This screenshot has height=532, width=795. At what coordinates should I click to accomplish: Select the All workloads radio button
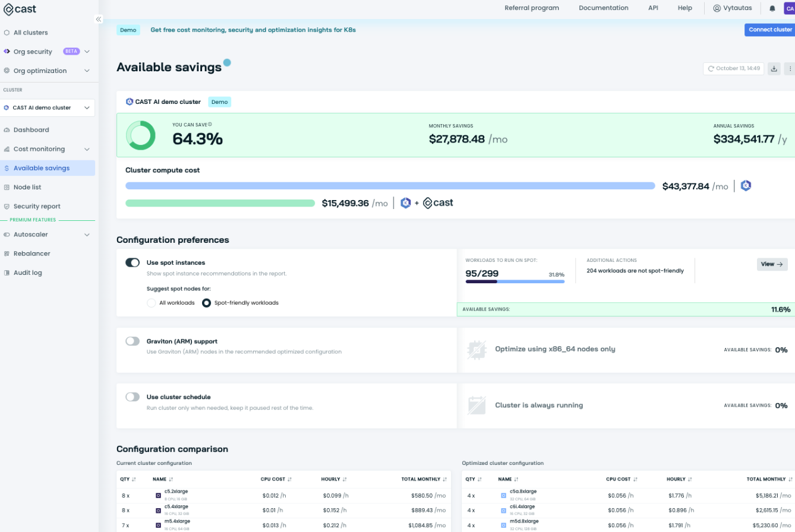(151, 303)
